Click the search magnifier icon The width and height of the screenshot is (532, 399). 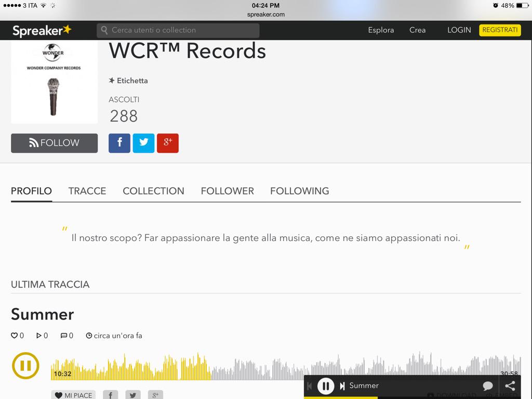click(104, 30)
